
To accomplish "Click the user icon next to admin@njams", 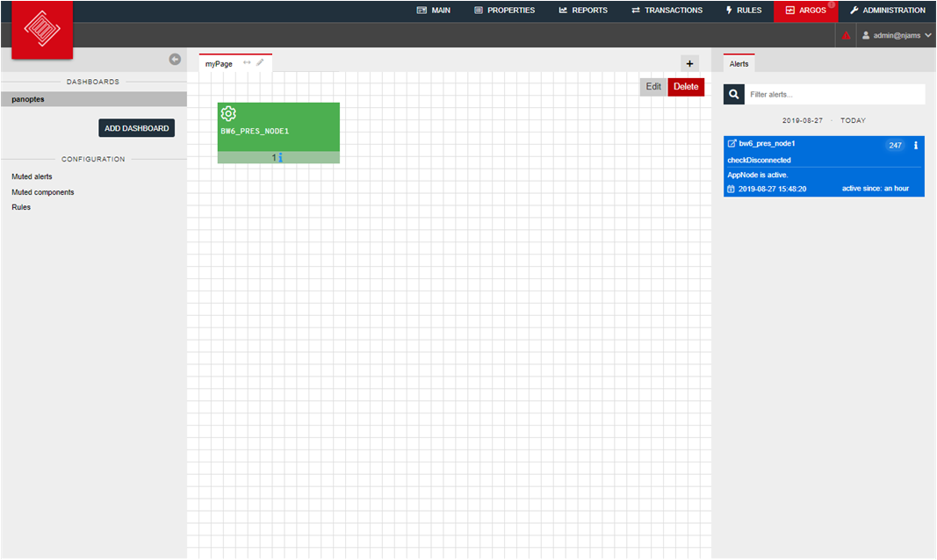I will 865,36.
